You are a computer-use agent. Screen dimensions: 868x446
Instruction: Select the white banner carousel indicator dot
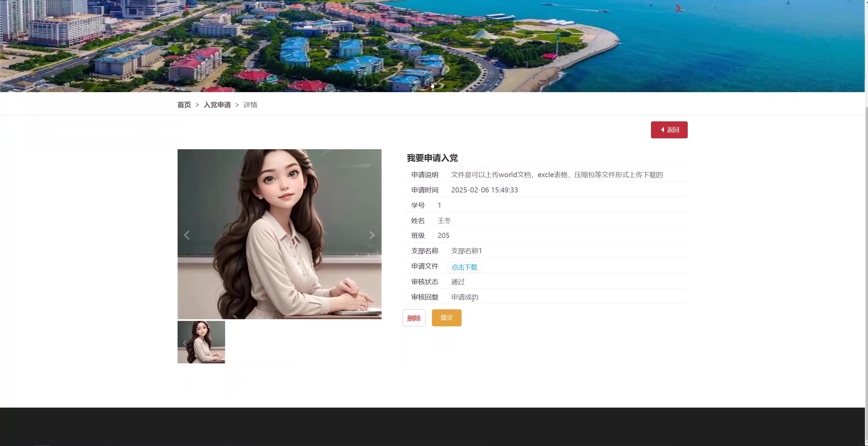[x=432, y=86]
